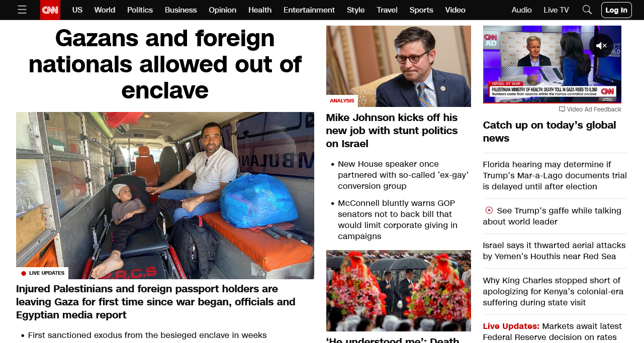Click the red LIVE UPDATES dot badge
Viewport: 644px width, 343px height.
click(x=24, y=273)
